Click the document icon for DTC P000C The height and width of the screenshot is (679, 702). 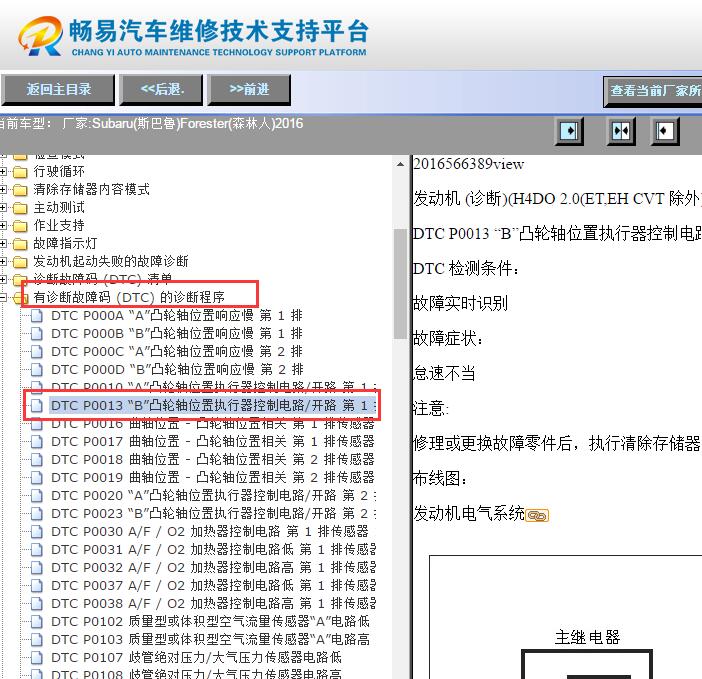(37, 351)
